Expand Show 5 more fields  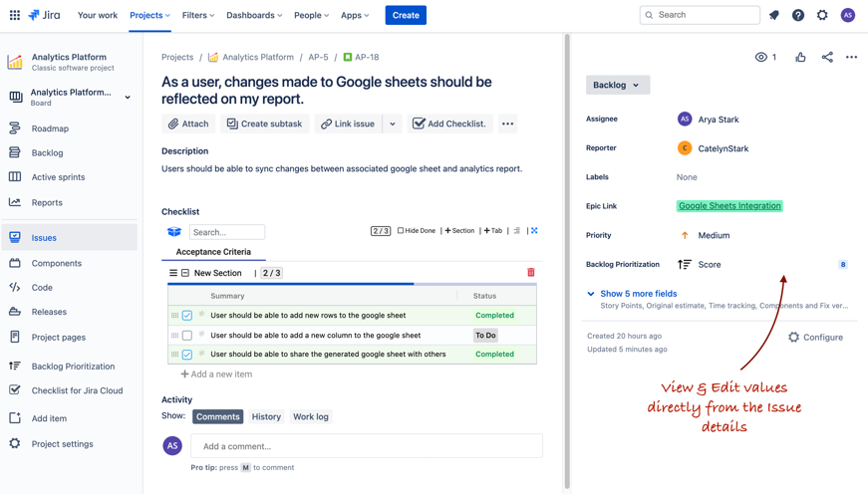pyautogui.click(x=638, y=294)
